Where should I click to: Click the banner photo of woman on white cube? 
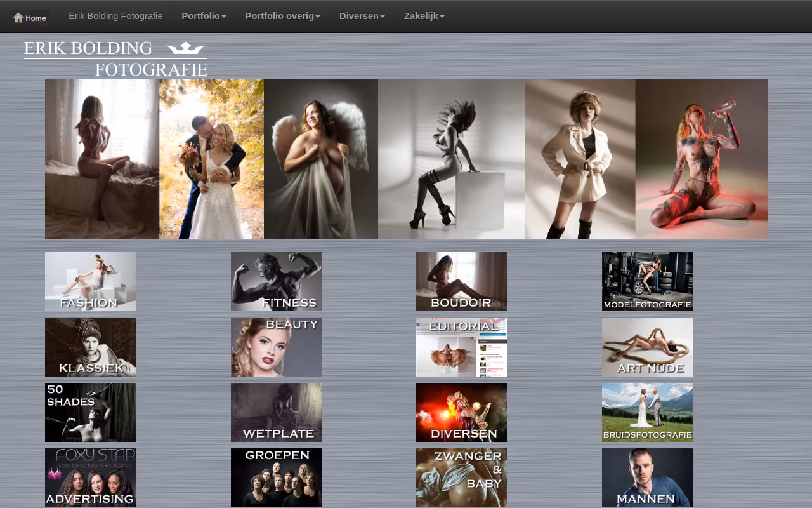pyautogui.click(x=452, y=159)
